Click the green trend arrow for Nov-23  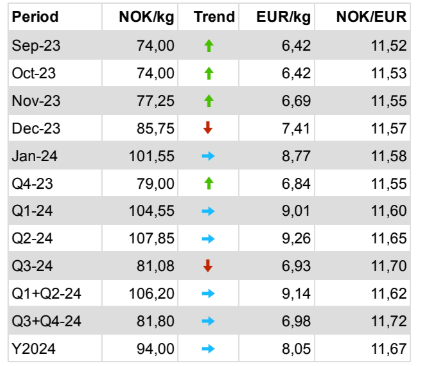pos(209,101)
